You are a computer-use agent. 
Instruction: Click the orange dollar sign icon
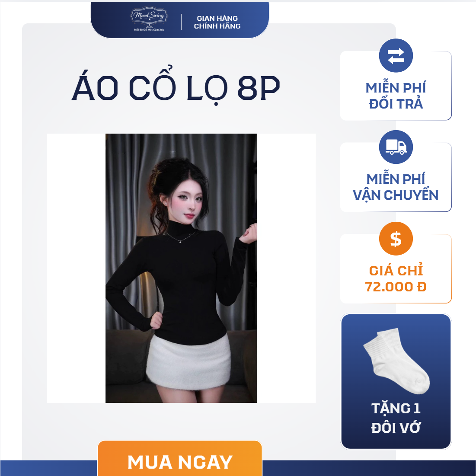[x=396, y=239]
